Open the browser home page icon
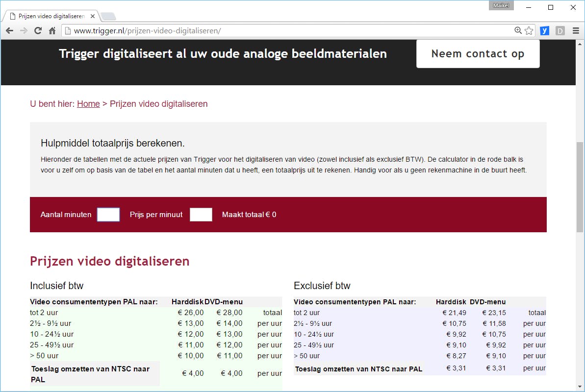The width and height of the screenshot is (585, 392). (52, 31)
